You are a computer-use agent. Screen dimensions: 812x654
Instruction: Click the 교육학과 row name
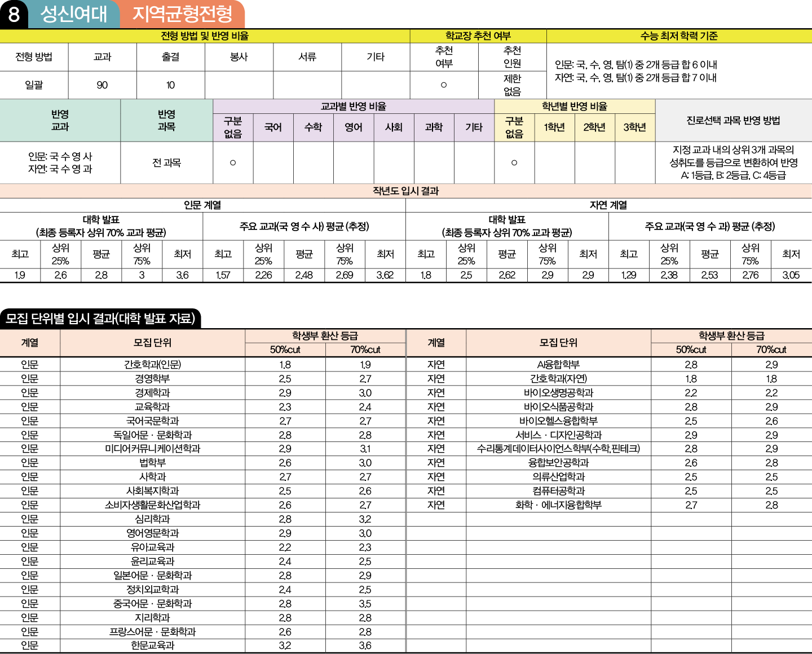152,407
